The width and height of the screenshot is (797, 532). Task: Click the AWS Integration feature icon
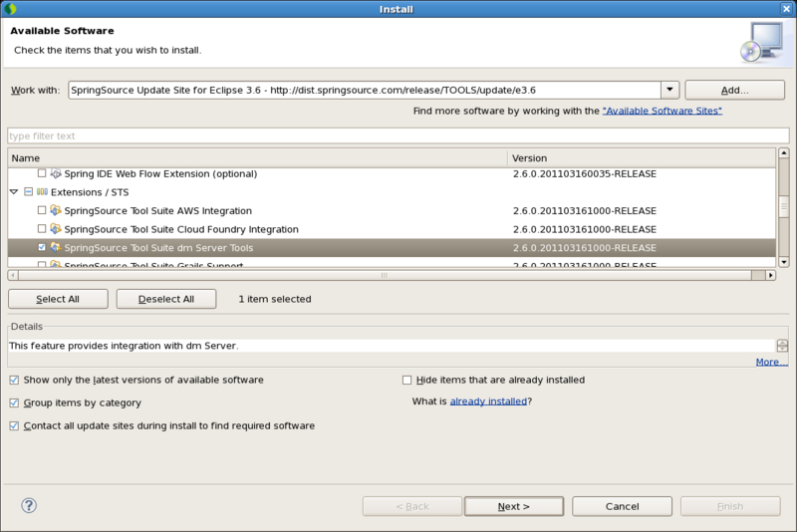click(56, 210)
